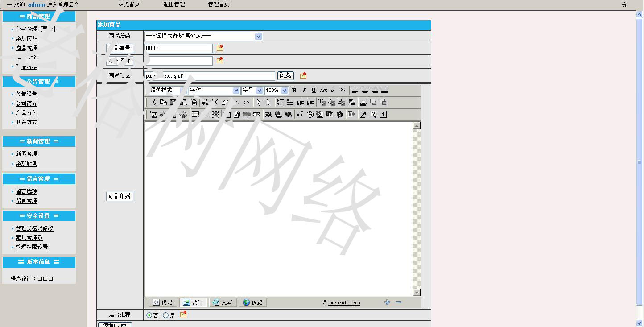Viewport: 644px width, 327px height.
Task: Select radio option 否 for 是否推荐
Action: 149,315
